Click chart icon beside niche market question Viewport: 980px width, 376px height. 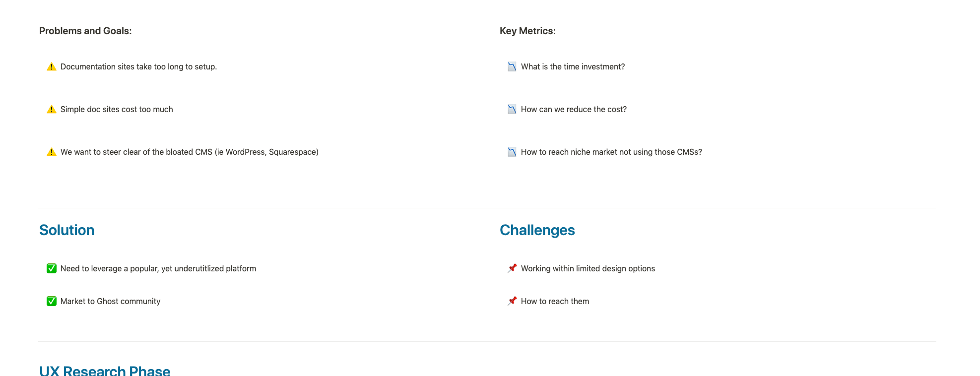512,152
